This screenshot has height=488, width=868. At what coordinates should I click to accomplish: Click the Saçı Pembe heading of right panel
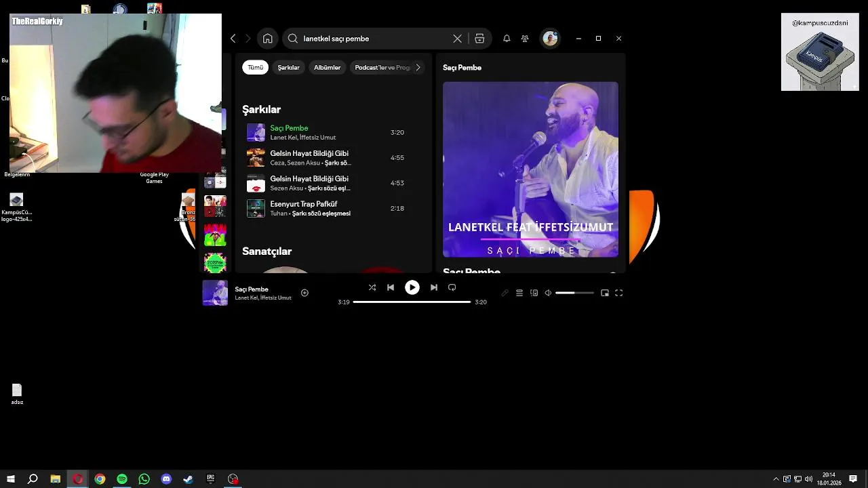(462, 68)
